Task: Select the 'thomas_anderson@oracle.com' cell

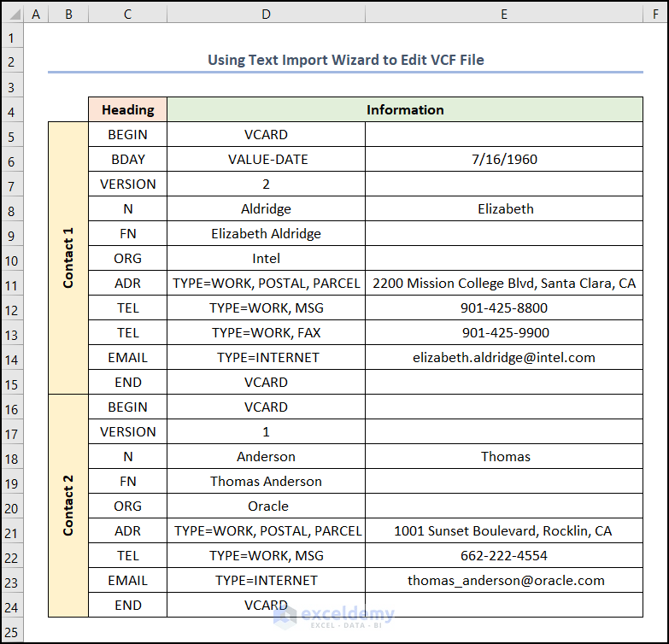Action: tap(504, 581)
